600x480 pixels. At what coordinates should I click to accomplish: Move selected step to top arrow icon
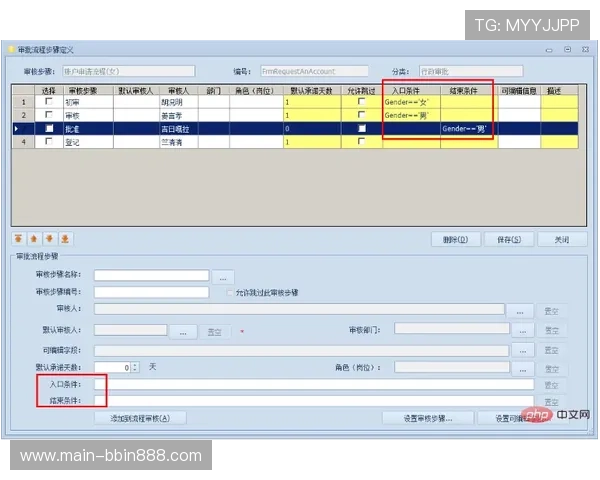point(18,239)
